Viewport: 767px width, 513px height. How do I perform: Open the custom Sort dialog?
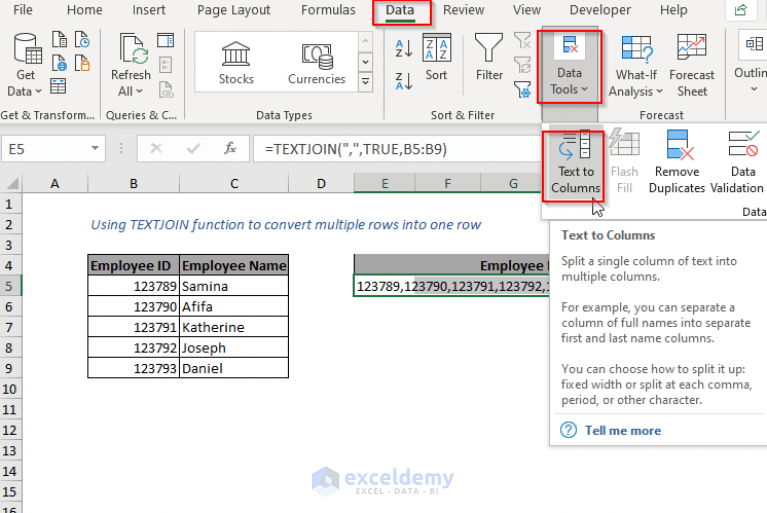click(436, 57)
